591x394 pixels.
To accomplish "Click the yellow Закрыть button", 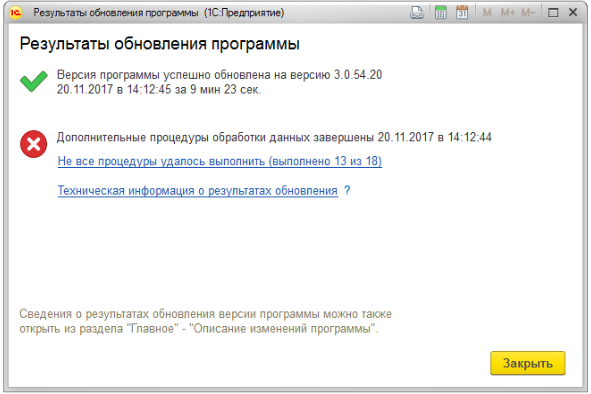I will coord(527,363).
